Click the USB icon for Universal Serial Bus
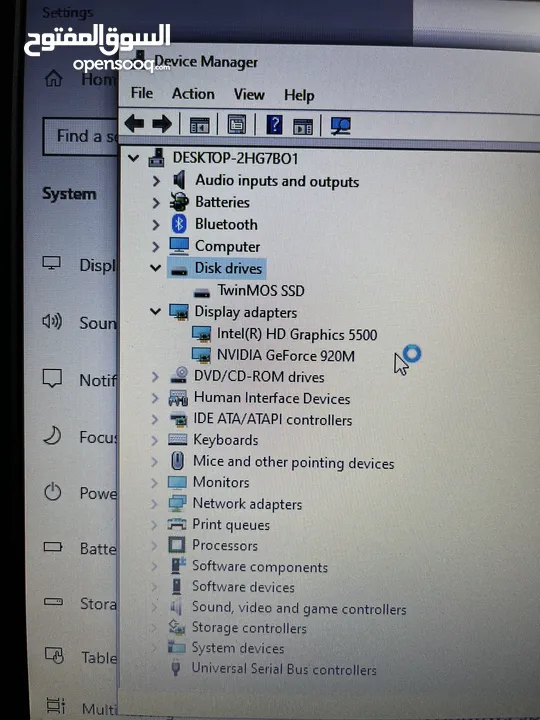 pyautogui.click(x=176, y=668)
